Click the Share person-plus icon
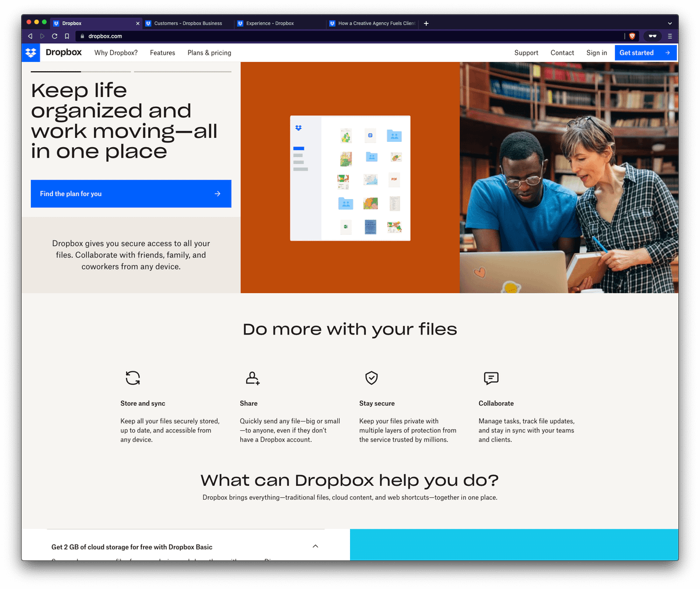Image resolution: width=700 pixels, height=589 pixels. point(253,378)
